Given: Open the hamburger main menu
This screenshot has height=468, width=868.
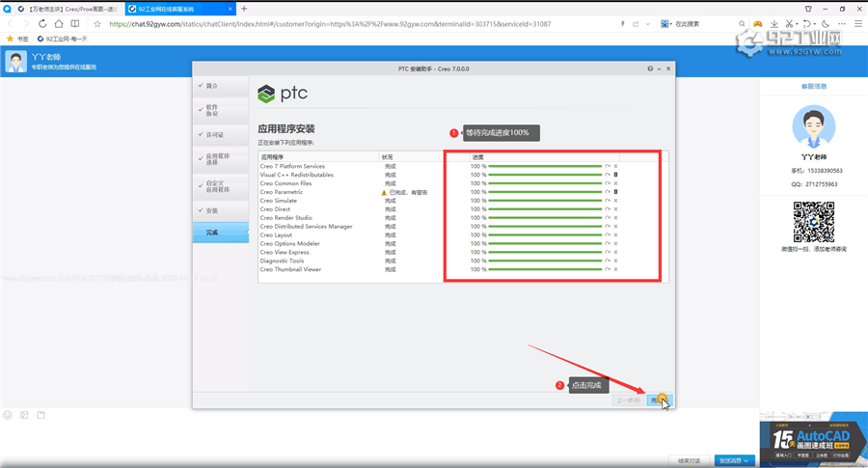Looking at the screenshot, I should 858,24.
